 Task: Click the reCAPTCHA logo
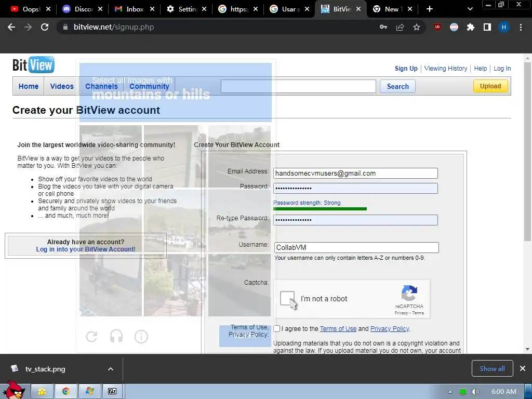click(409, 293)
